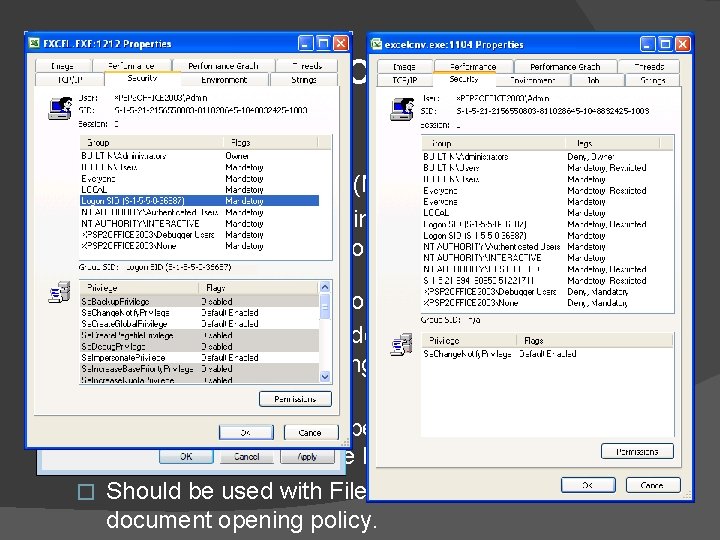Select SeBackupPrivilege row
The image size is (720, 540).
tap(199, 302)
